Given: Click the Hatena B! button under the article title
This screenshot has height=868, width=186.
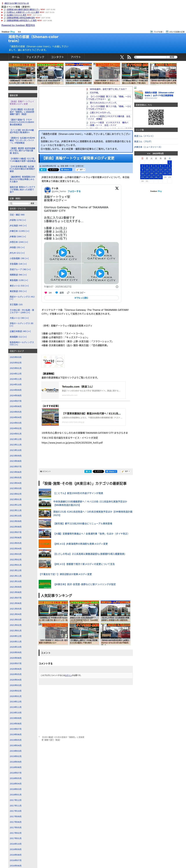Looking at the screenshot, I should pyautogui.click(x=43, y=170).
